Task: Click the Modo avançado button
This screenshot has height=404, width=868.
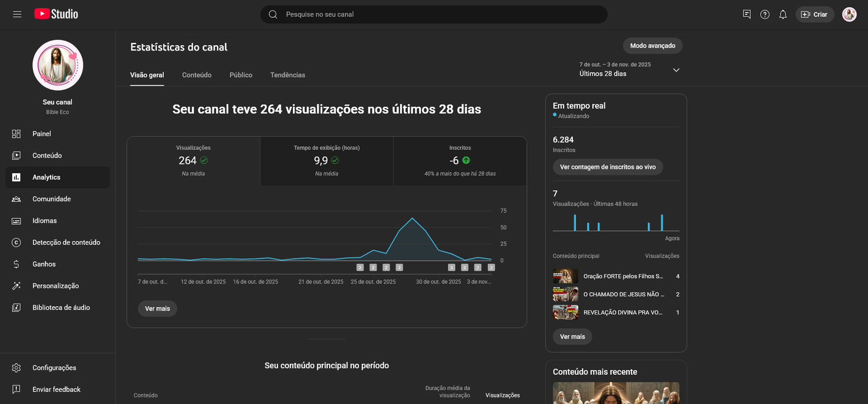Action: click(653, 46)
